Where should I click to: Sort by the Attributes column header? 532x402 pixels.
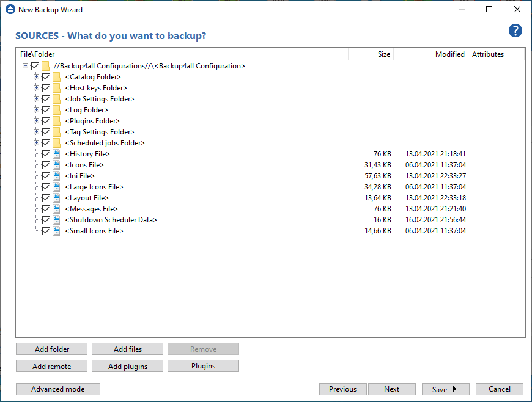(x=497, y=54)
